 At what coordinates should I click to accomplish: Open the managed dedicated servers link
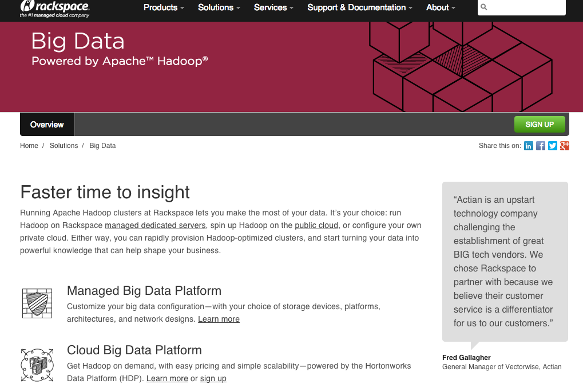click(155, 226)
